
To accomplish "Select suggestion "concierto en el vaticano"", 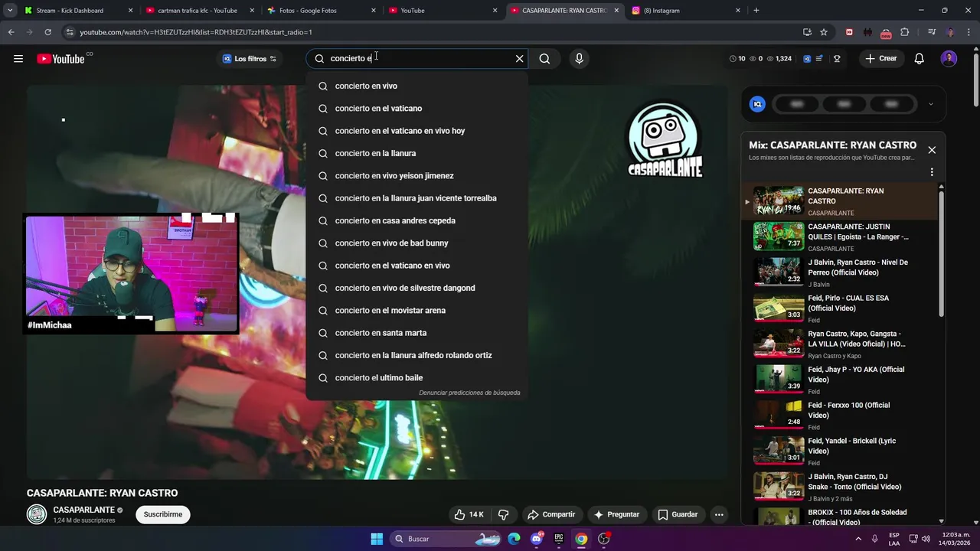I will pos(416,109).
